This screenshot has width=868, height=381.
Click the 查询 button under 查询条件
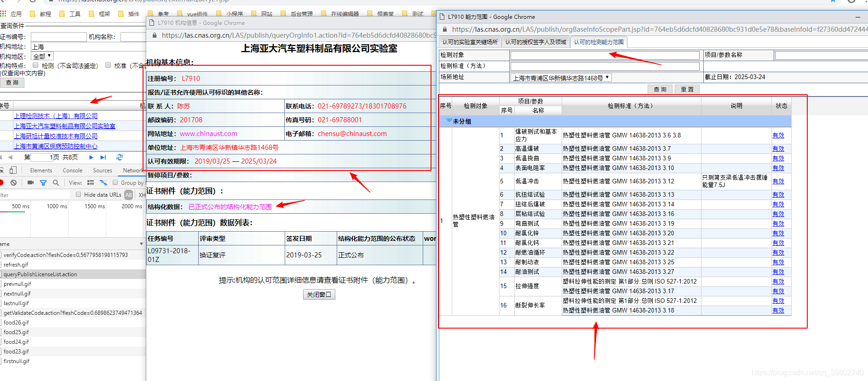click(x=12, y=83)
